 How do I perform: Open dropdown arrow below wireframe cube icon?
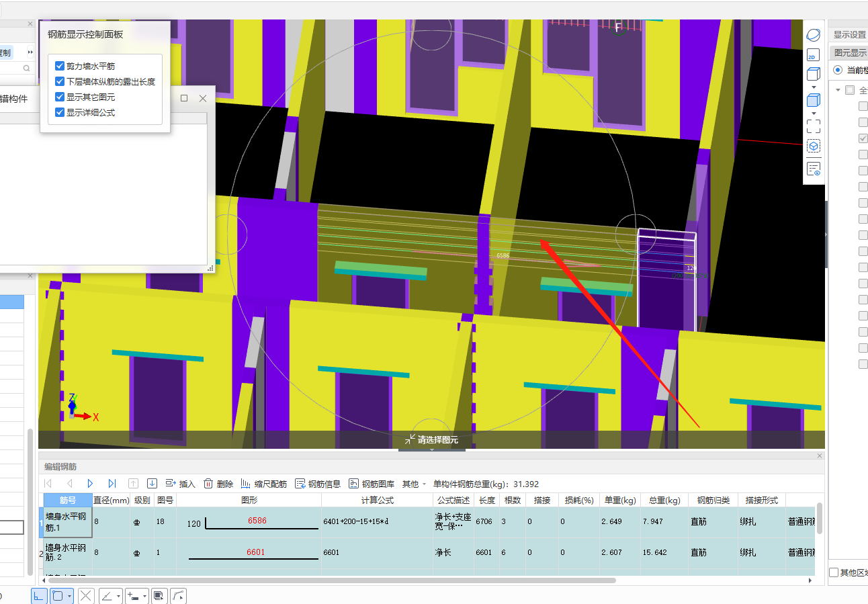click(x=814, y=87)
